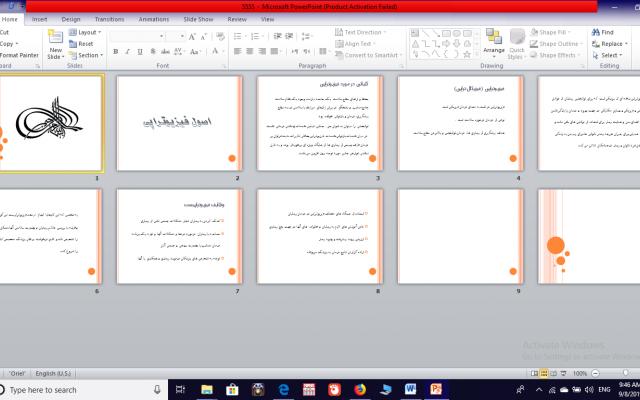Open the Layout dropdown
Image resolution: width=640 pixels, height=400 pixels.
tap(85, 32)
